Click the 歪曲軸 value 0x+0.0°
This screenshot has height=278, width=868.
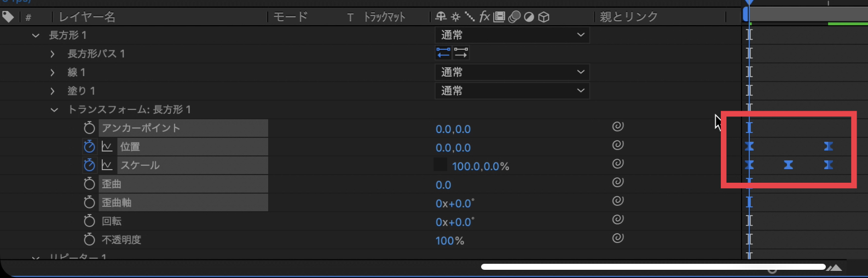(455, 204)
